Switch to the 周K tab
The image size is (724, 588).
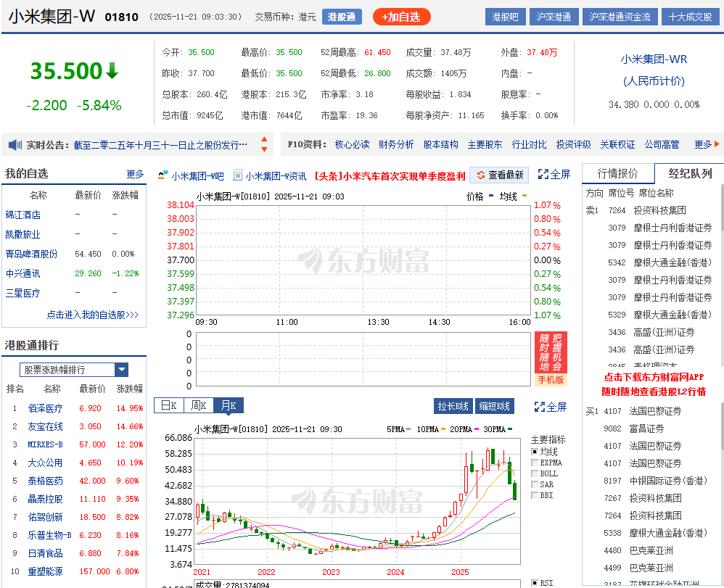(x=199, y=406)
